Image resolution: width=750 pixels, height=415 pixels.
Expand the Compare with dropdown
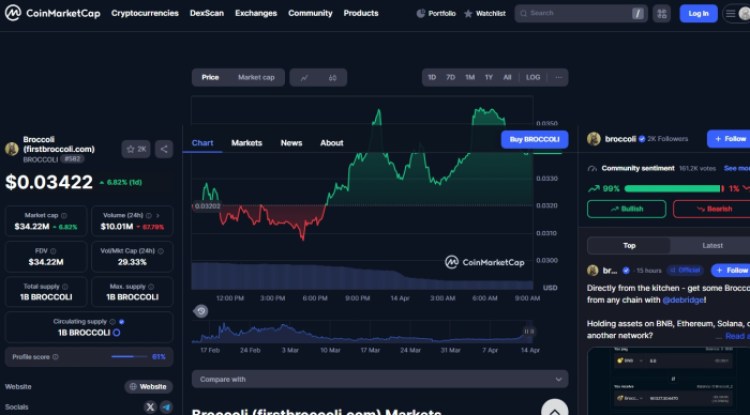click(x=380, y=379)
